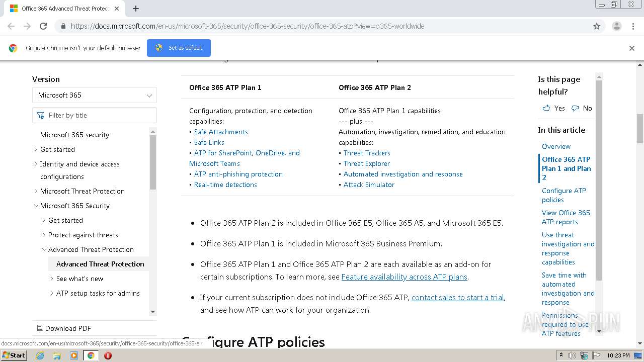The width and height of the screenshot is (644, 362).
Task: Click the taskbar clock showing 10:23 PM
Action: tap(618, 355)
